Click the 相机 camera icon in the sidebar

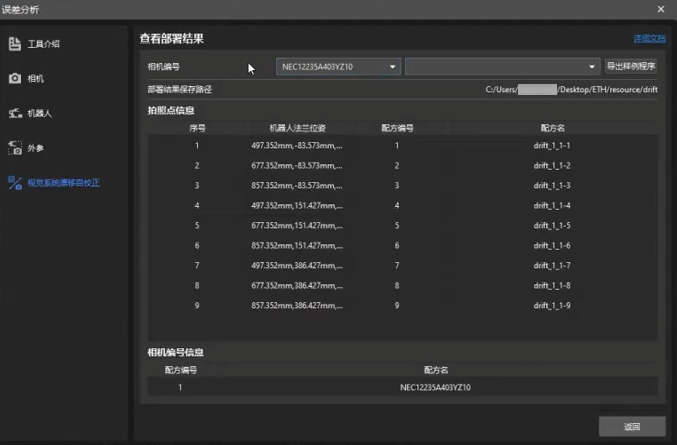coord(15,78)
